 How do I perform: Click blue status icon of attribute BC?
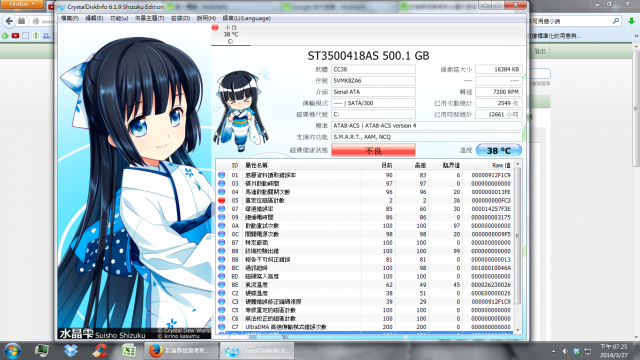pyautogui.click(x=222, y=268)
